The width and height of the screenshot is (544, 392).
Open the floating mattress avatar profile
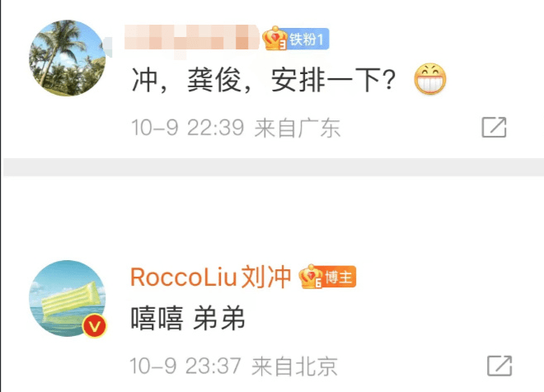68,298
